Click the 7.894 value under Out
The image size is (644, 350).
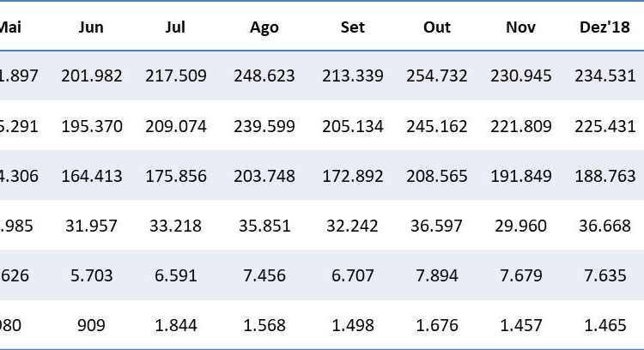tap(437, 275)
